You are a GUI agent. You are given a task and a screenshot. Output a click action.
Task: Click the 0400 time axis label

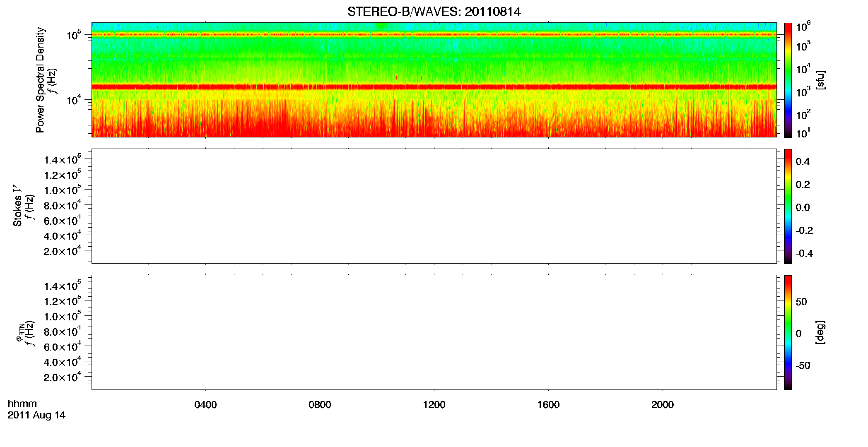[205, 405]
